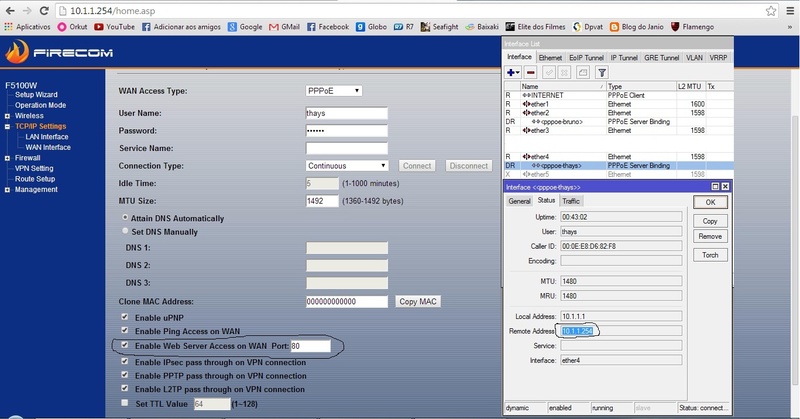
Task: Select the ether1 interface row
Action: 618,104
